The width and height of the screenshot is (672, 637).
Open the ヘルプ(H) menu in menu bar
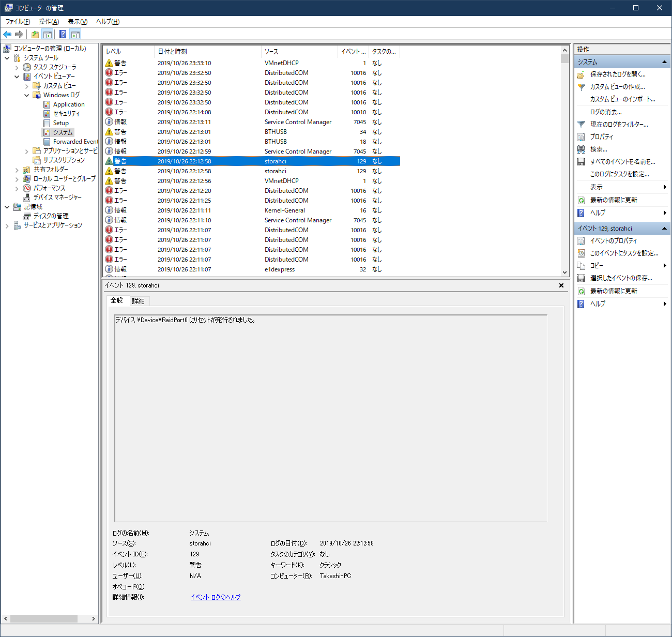[108, 22]
